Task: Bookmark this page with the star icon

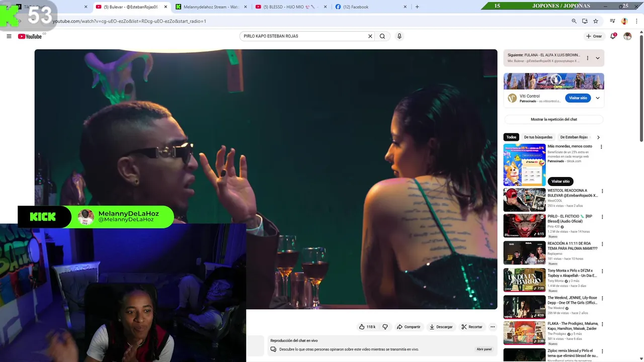Action: (x=596, y=21)
